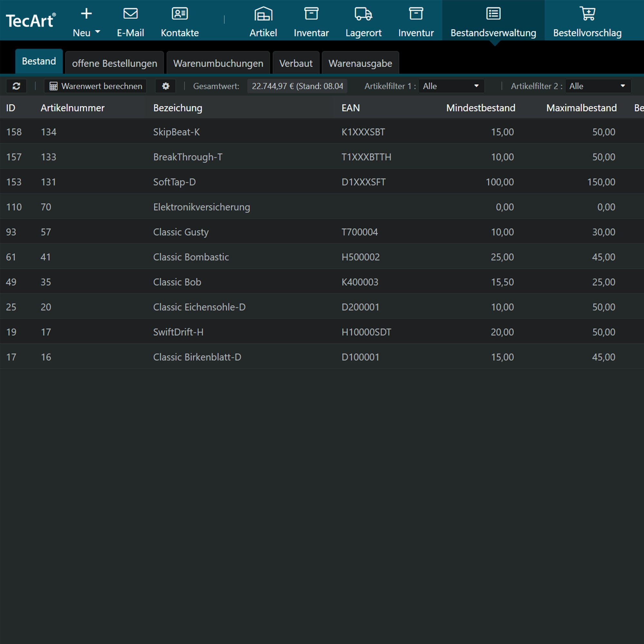
Task: Click the Mindestbestand value 15,50
Action: pos(502,282)
